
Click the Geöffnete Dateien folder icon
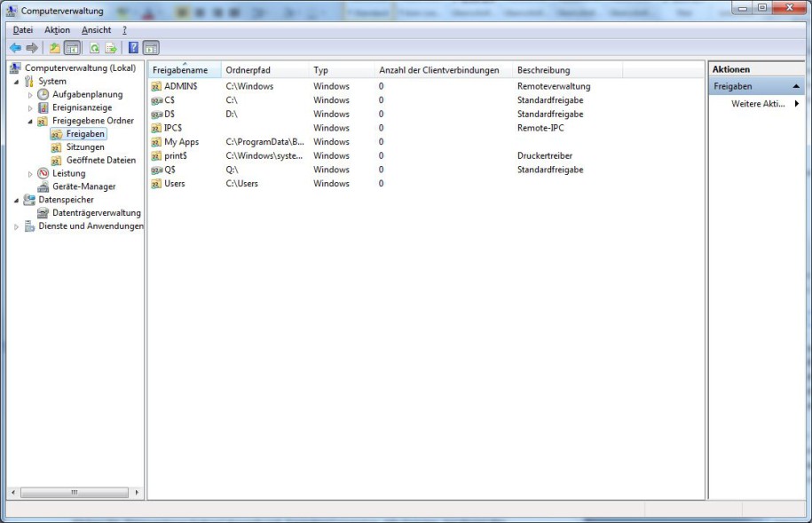pyautogui.click(x=57, y=160)
